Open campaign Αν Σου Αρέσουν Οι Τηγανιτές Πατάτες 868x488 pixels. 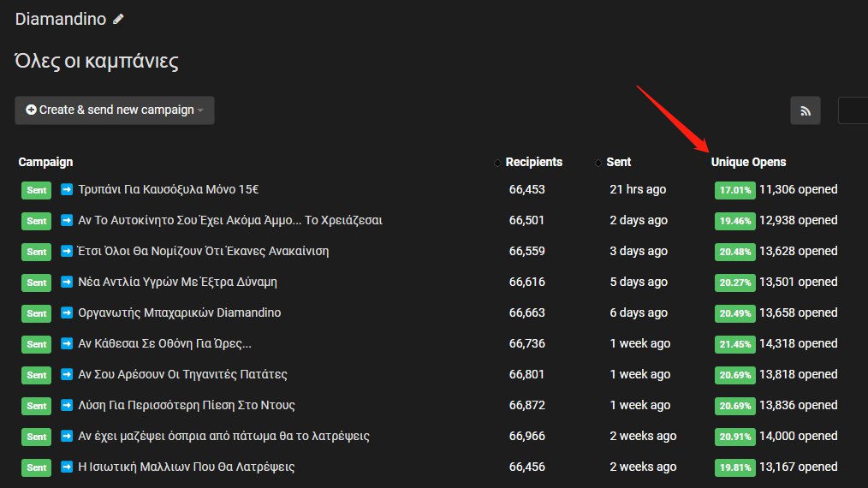182,374
